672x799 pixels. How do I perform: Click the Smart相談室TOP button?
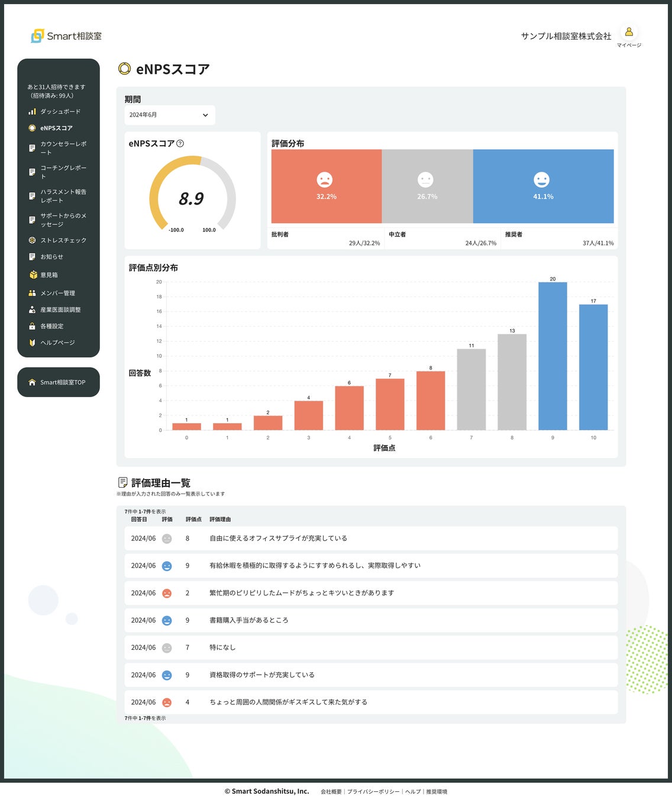pyautogui.click(x=59, y=382)
